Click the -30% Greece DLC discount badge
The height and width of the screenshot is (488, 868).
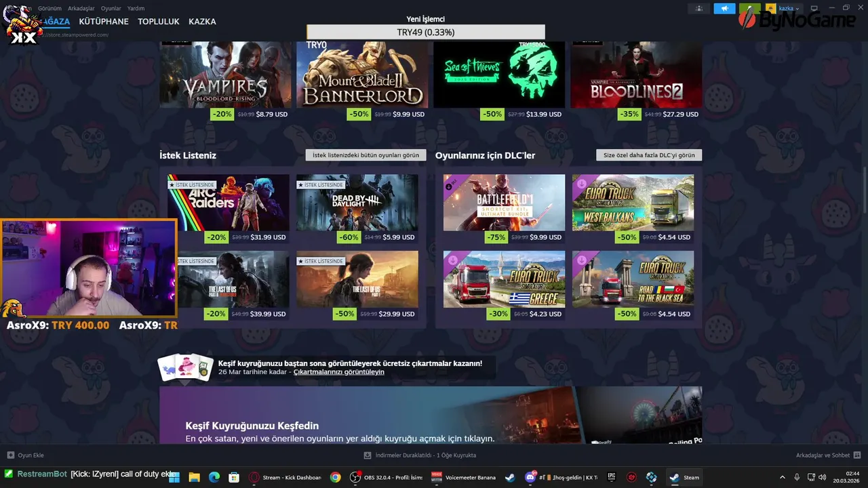coord(498,314)
